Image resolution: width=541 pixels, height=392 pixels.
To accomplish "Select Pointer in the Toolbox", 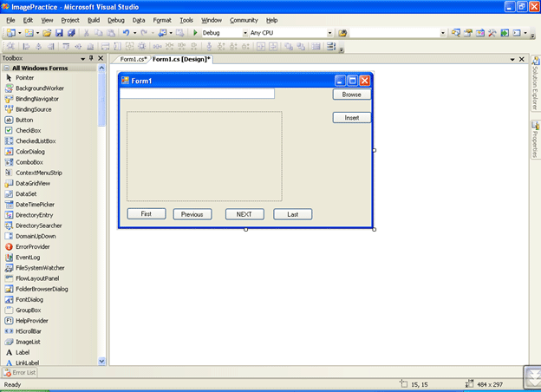I will 24,78.
